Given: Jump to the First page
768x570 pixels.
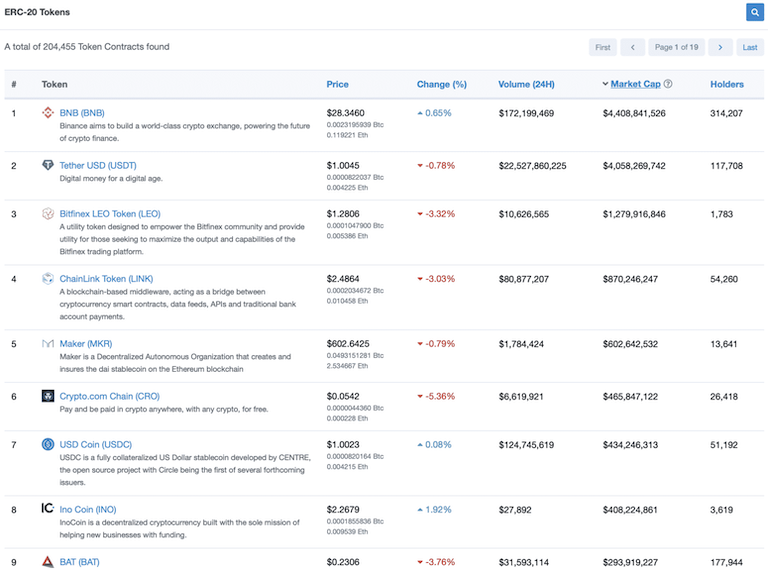Looking at the screenshot, I should (602, 47).
